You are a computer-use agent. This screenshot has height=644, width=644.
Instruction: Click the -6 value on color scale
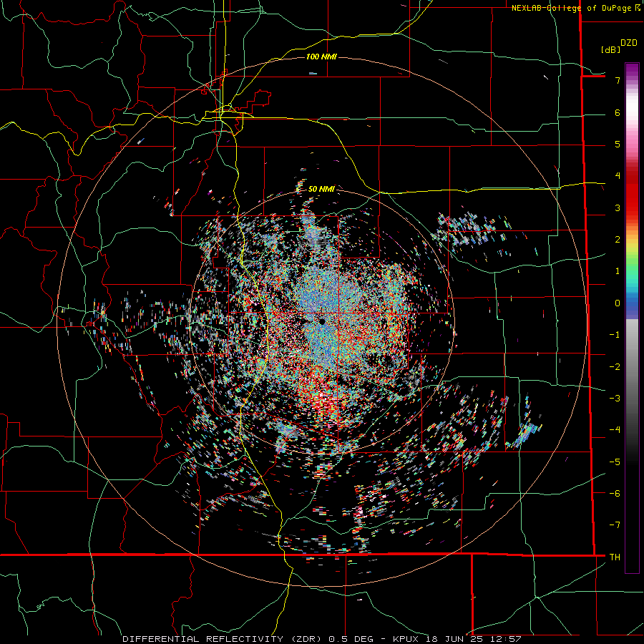pos(615,494)
